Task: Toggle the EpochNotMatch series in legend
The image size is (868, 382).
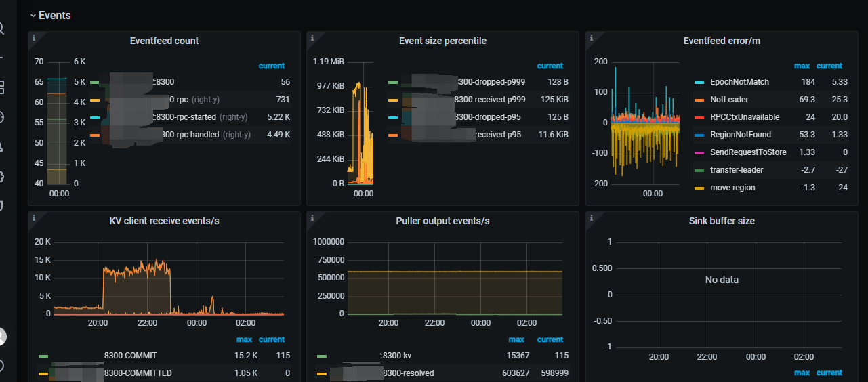Action: coord(739,82)
